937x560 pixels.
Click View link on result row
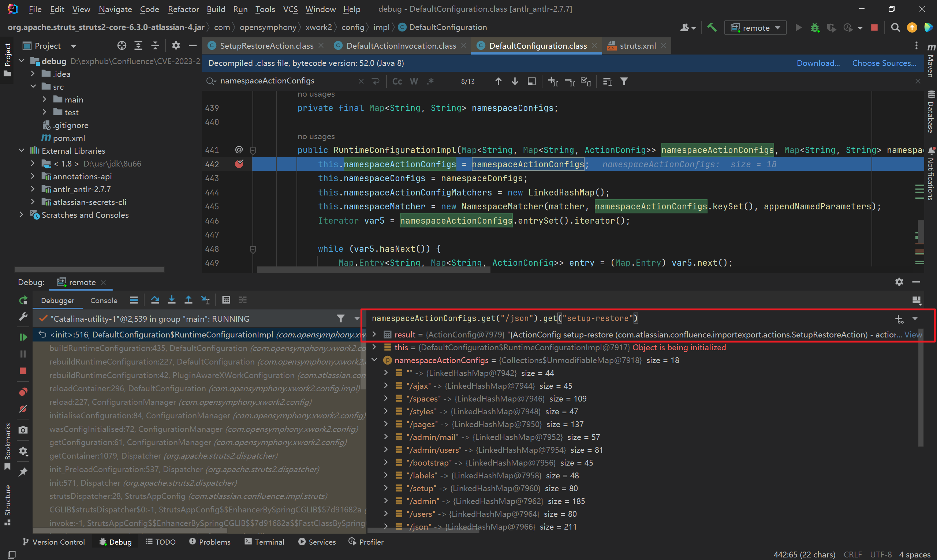(913, 334)
